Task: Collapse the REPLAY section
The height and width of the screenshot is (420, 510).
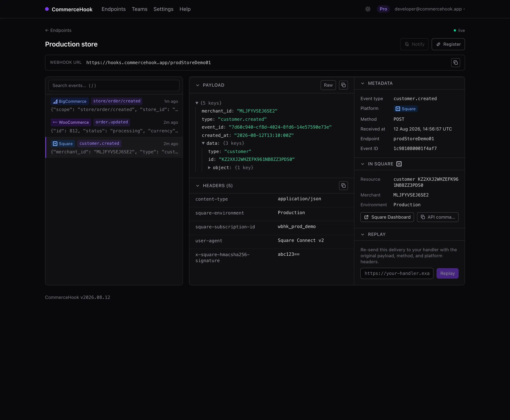Action: [x=362, y=234]
